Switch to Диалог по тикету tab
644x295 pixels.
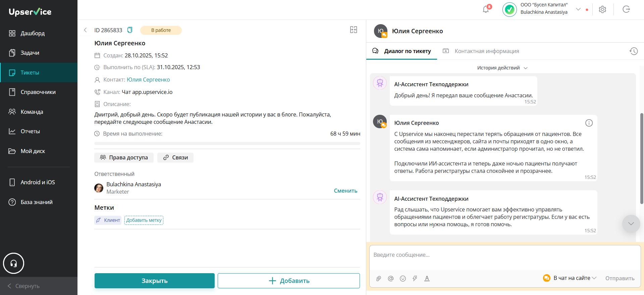click(401, 51)
